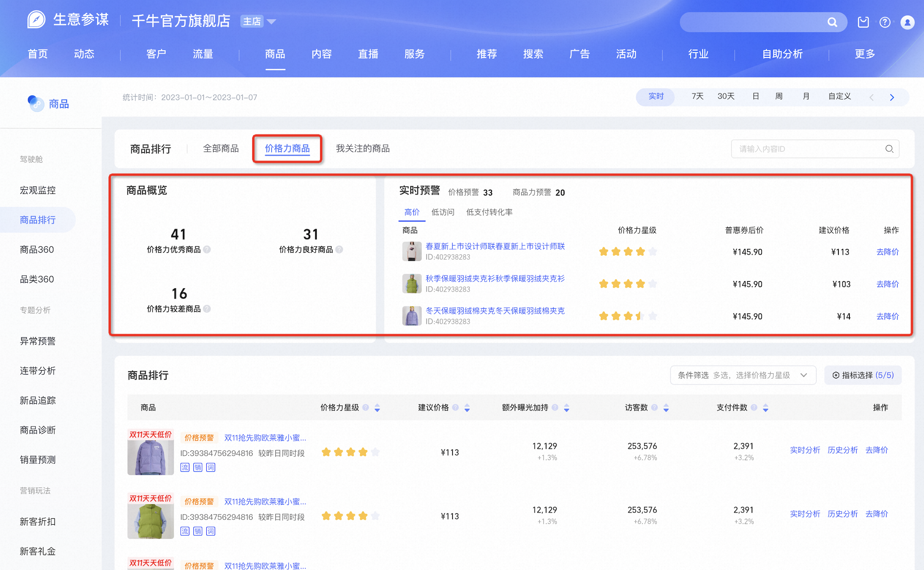This screenshot has width=924, height=570.
Task: Click help icon beside 价格力优秀商品
Action: [207, 250]
